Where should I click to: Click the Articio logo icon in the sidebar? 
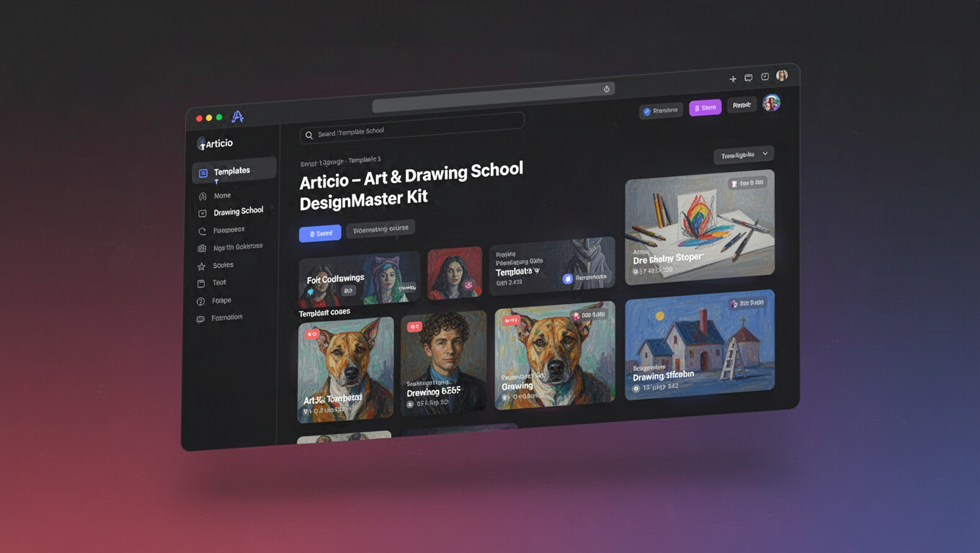coord(202,145)
